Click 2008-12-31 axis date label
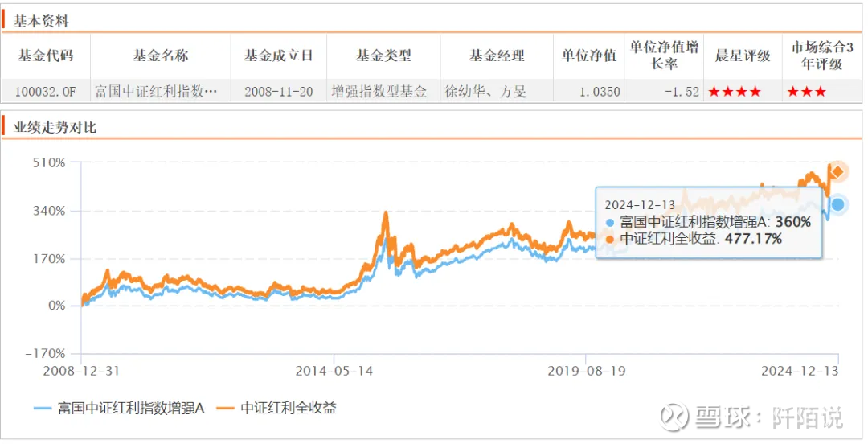Viewport: 868px width, 444px height. tap(81, 371)
